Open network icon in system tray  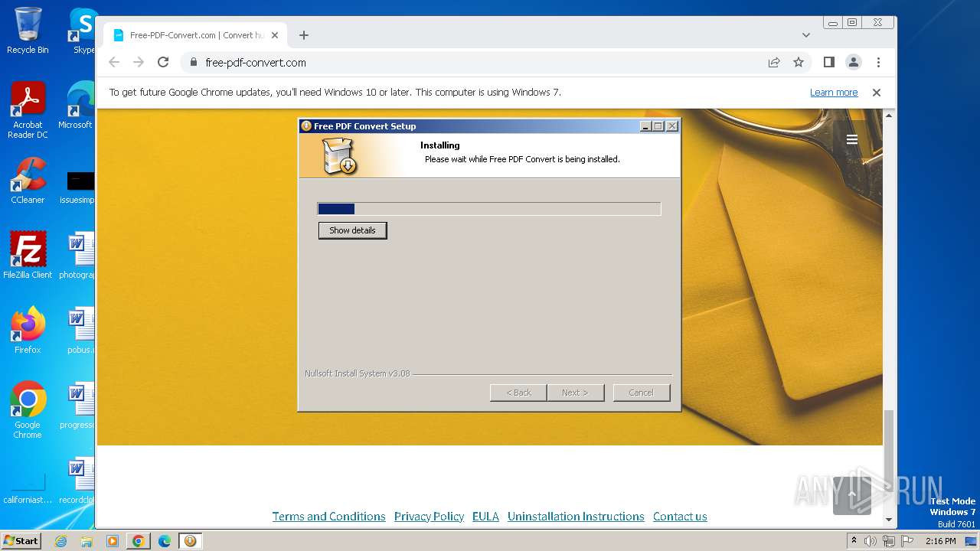(x=888, y=541)
